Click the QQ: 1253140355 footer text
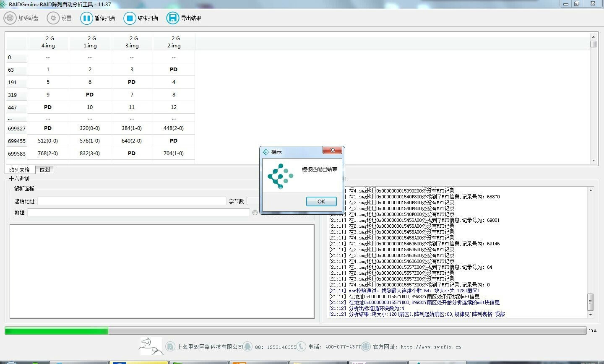Screen dimensions: 604x364 276,347
